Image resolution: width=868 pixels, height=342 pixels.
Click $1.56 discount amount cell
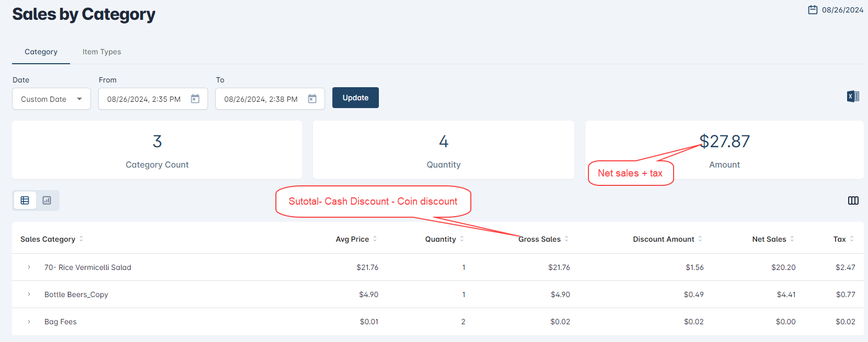pos(695,267)
